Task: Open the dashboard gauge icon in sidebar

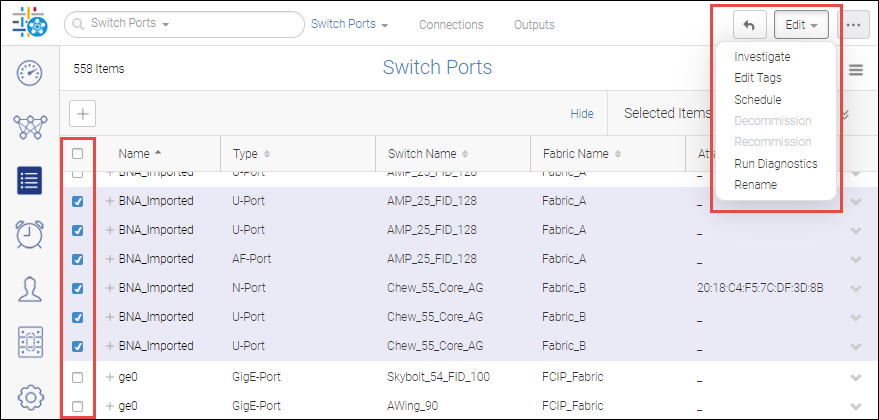Action: [30, 72]
